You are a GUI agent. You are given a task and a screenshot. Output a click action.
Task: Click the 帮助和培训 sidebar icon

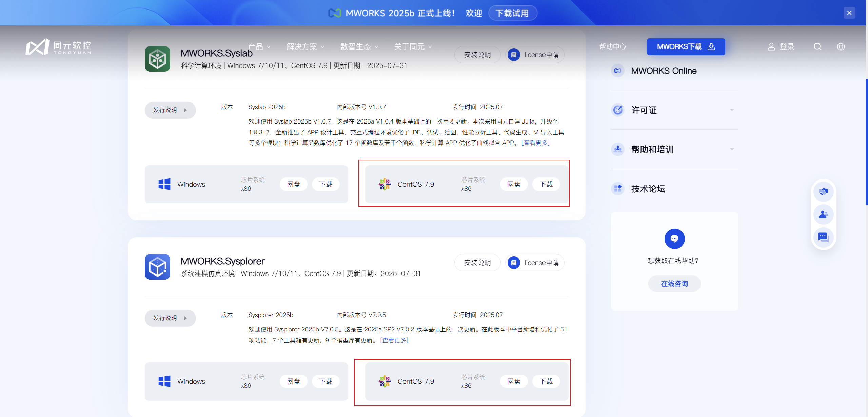618,149
